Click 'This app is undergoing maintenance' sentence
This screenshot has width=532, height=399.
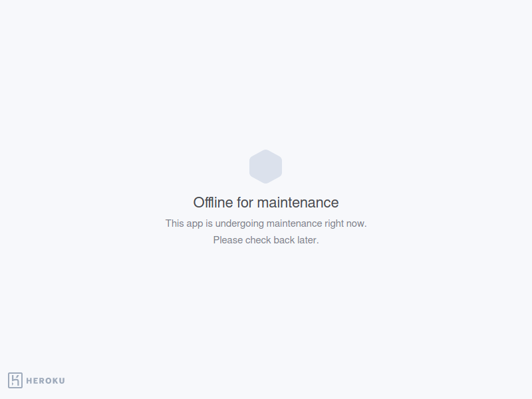point(266,223)
